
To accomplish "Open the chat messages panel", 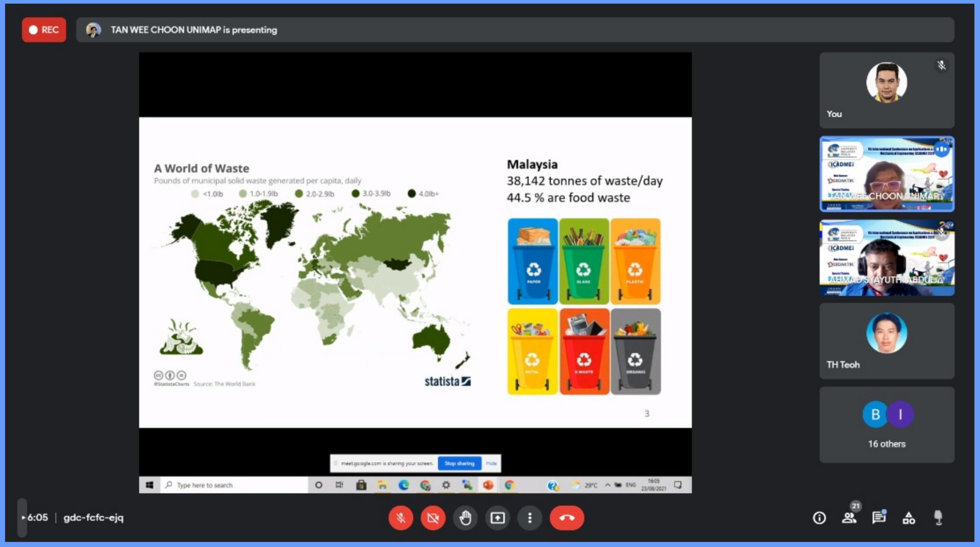I will coord(879,518).
